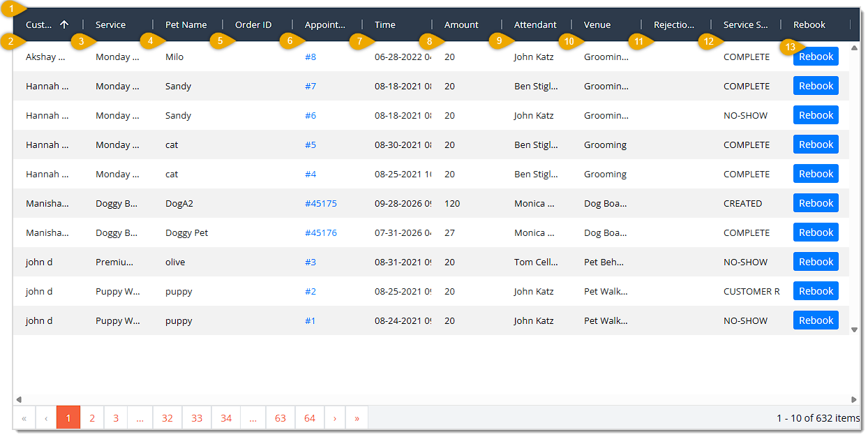Screen dimensions: 868x437
Task: Sort by the Amount column header
Action: pos(461,24)
